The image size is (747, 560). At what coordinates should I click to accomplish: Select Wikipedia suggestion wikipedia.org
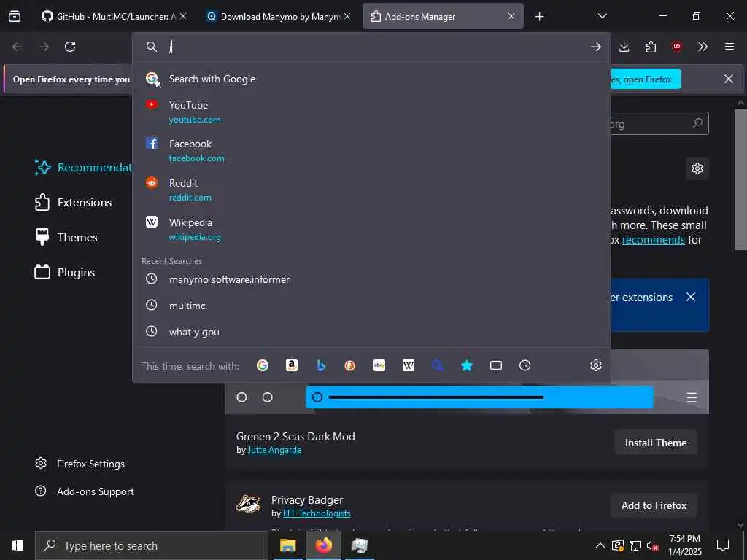(x=371, y=229)
